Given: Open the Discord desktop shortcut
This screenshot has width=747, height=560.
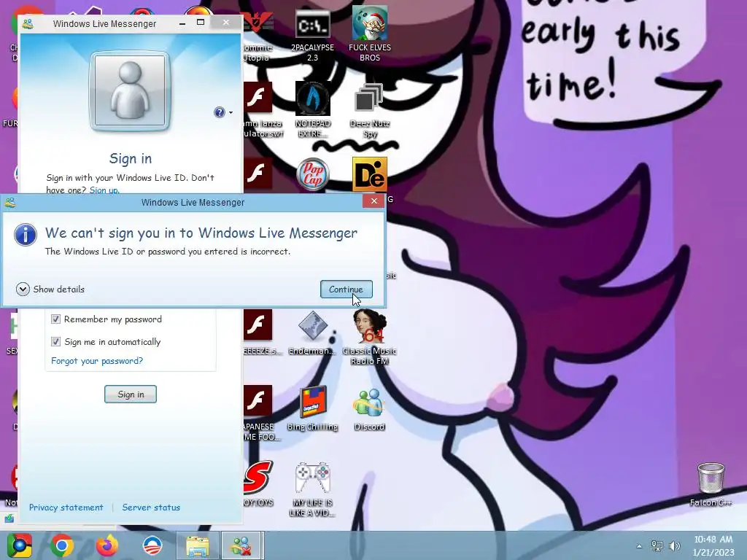Looking at the screenshot, I should (x=370, y=410).
